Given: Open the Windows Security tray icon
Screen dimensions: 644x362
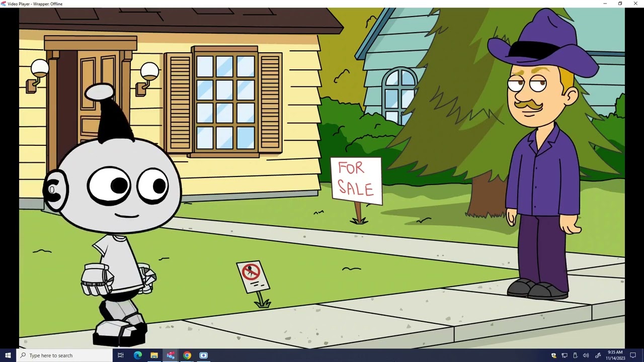Looking at the screenshot, I should pos(554,355).
